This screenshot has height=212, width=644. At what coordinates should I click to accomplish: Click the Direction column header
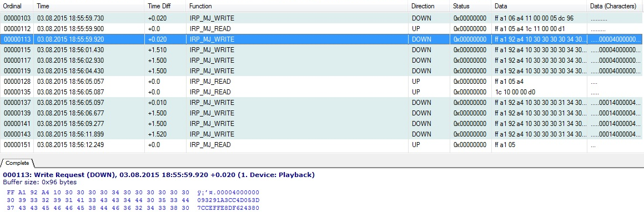point(429,6)
